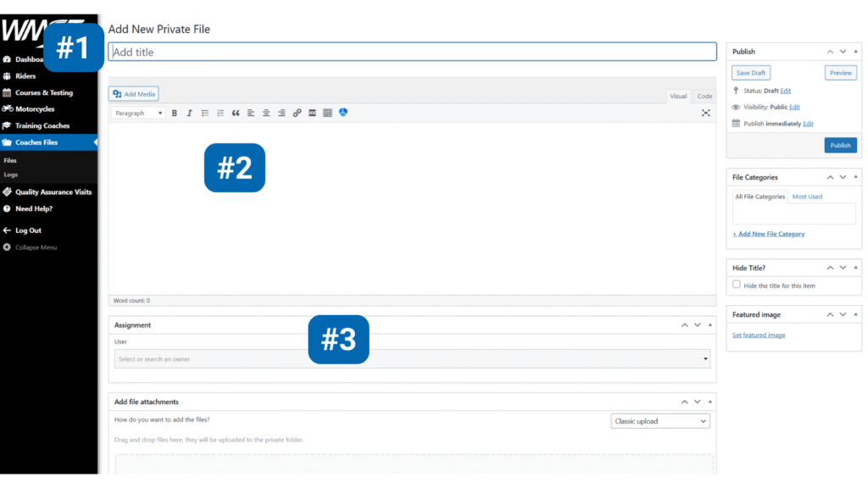
Task: Toggle bold formatting in editor toolbar
Action: point(175,113)
